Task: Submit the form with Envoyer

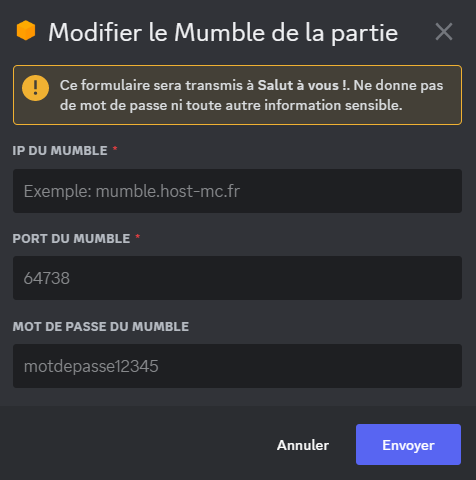Action: (408, 445)
